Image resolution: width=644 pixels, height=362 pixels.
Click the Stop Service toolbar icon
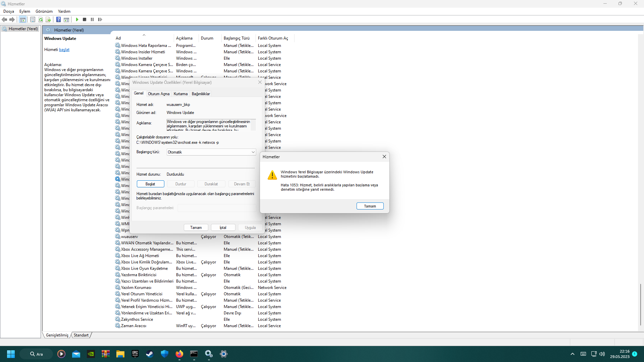(85, 19)
